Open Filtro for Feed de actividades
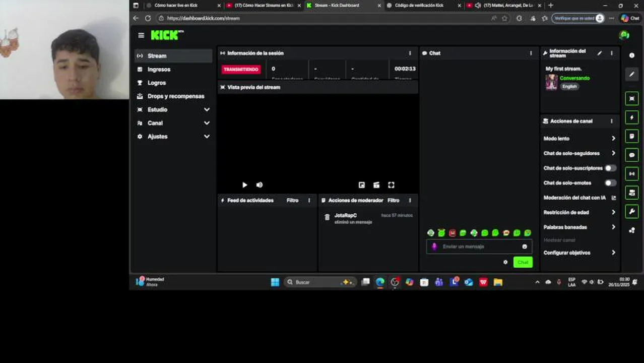Screen dimensions: 644x363 [x=292, y=200]
